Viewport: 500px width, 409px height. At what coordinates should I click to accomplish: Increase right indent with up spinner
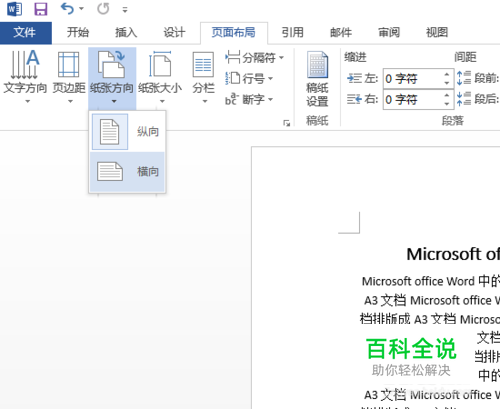(x=447, y=95)
